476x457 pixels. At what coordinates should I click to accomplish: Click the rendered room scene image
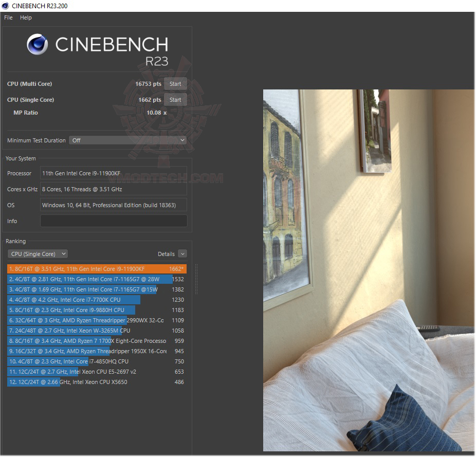click(x=369, y=270)
